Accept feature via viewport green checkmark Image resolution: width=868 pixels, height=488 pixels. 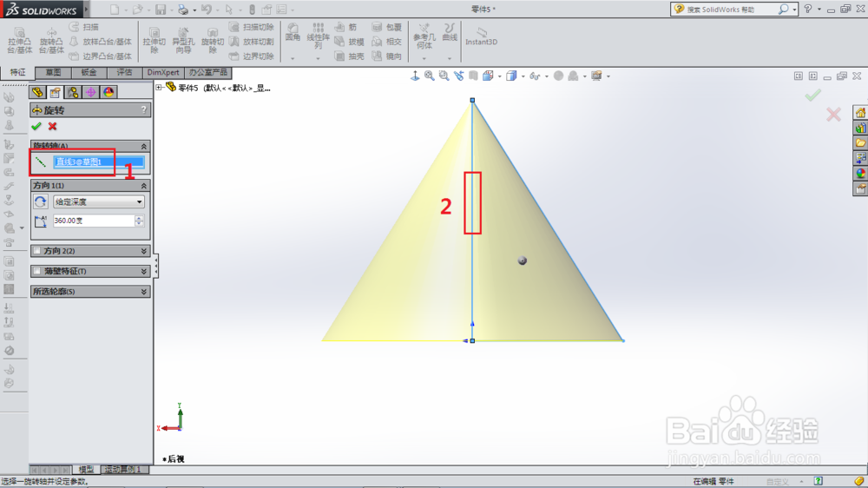click(812, 96)
